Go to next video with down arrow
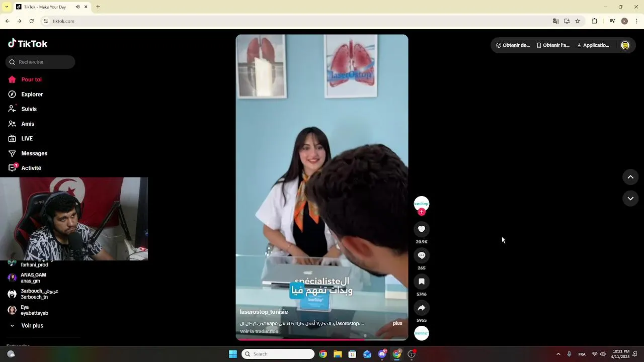This screenshot has height=362, width=644. pos(630,199)
